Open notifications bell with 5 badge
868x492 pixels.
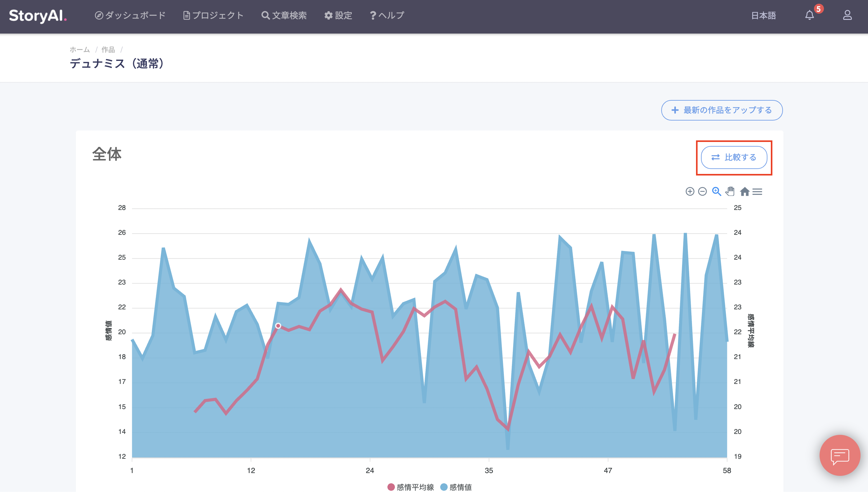[810, 15]
